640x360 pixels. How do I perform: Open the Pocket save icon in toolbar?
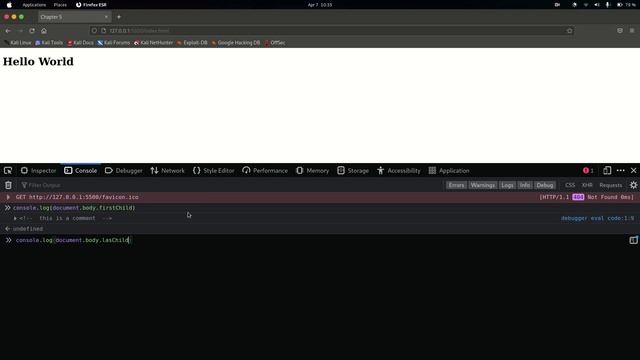(620, 31)
